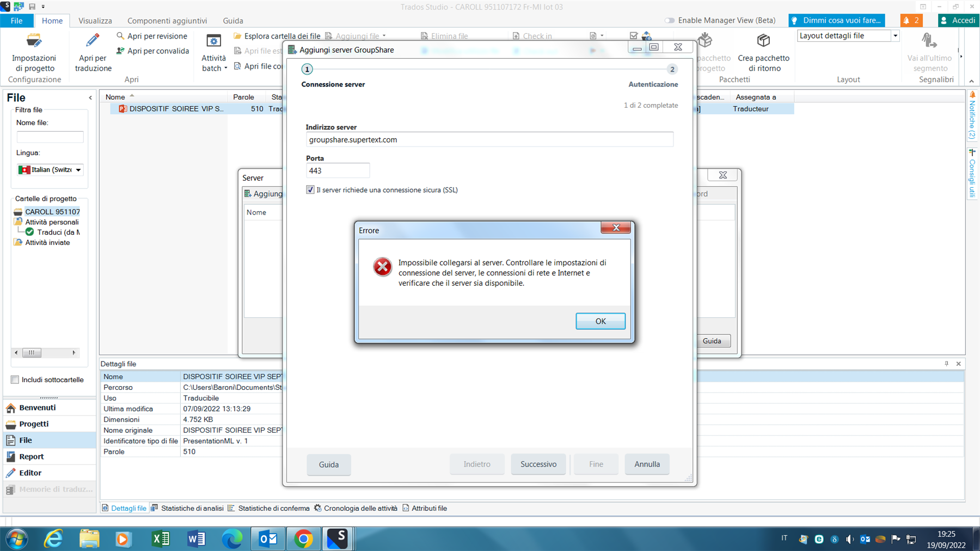Close Dettagli file panel
The width and height of the screenshot is (980, 551).
click(x=959, y=364)
